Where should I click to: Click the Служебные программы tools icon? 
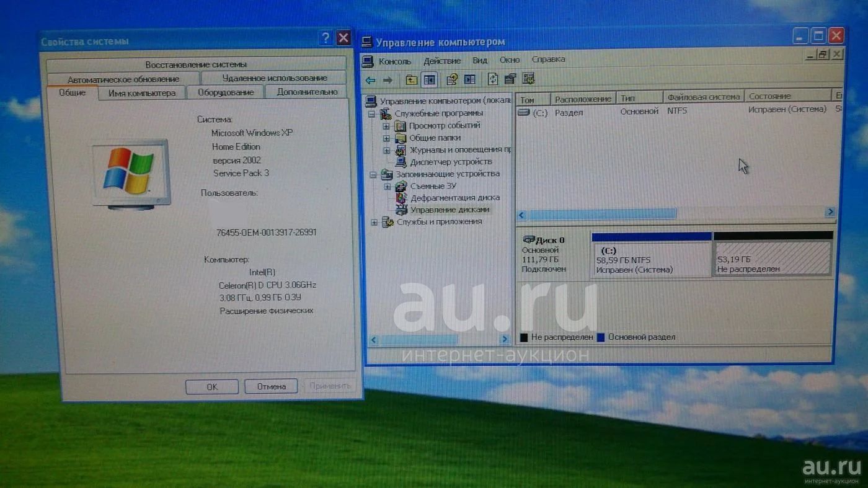coord(386,113)
